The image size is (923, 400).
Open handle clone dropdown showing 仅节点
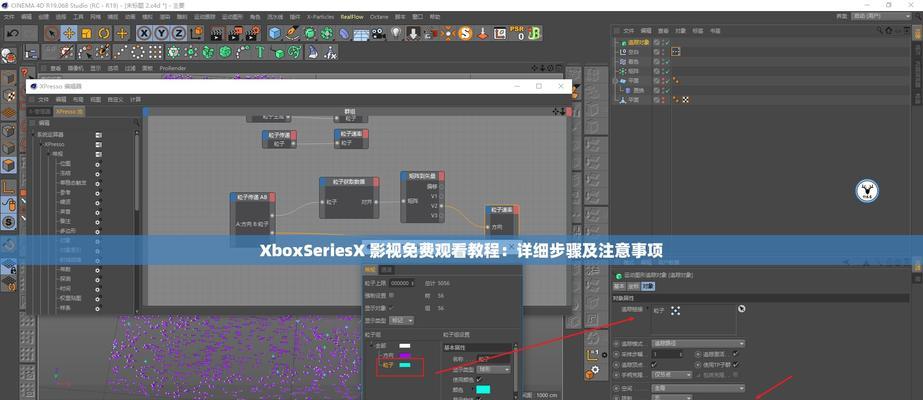pos(672,375)
